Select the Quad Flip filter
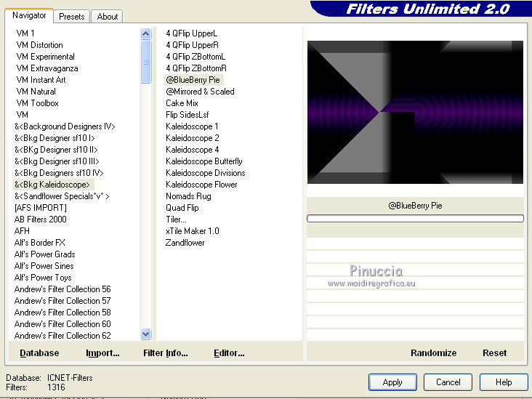532x399 pixels. pos(182,208)
